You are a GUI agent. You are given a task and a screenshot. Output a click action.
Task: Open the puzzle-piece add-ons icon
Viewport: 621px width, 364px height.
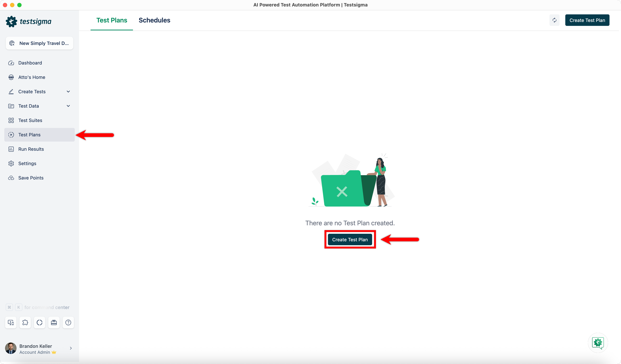click(25, 322)
